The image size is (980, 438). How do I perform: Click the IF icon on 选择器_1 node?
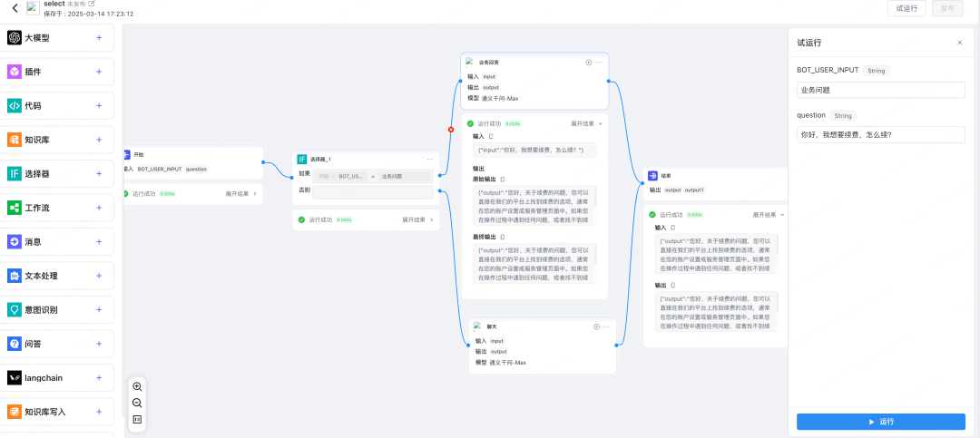pyautogui.click(x=302, y=160)
